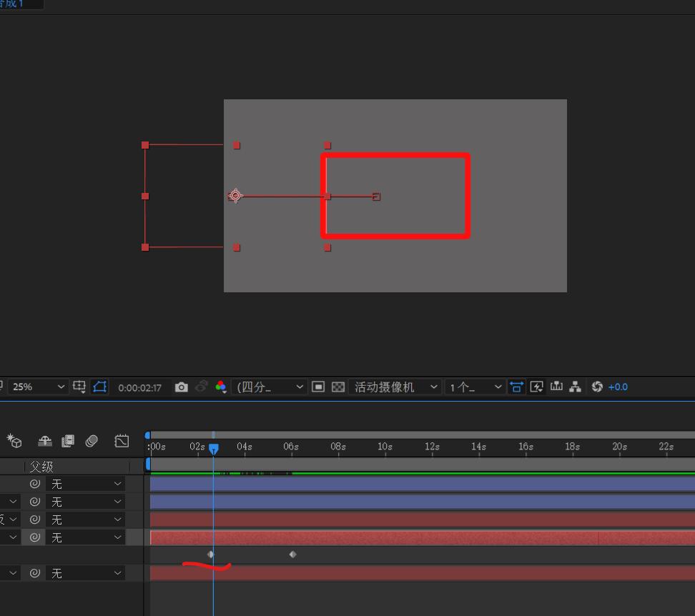
Task: Open the Composition Flowchart icon
Action: pos(575,387)
